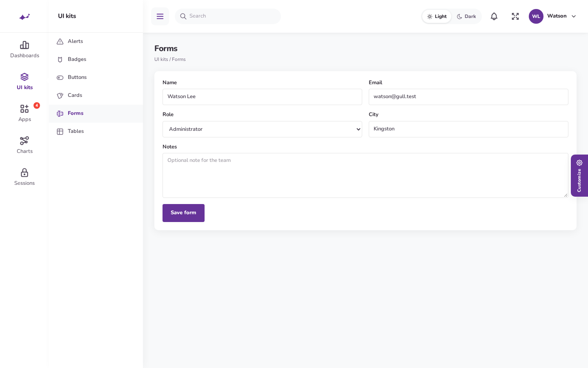
Task: Click the Buttons toggle-shaped icon
Action: pyautogui.click(x=60, y=77)
